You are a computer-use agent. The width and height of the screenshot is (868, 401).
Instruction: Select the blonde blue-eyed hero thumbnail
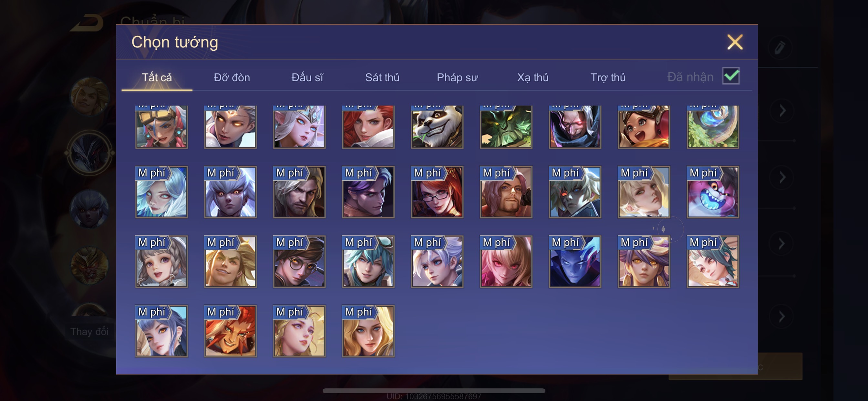368,331
